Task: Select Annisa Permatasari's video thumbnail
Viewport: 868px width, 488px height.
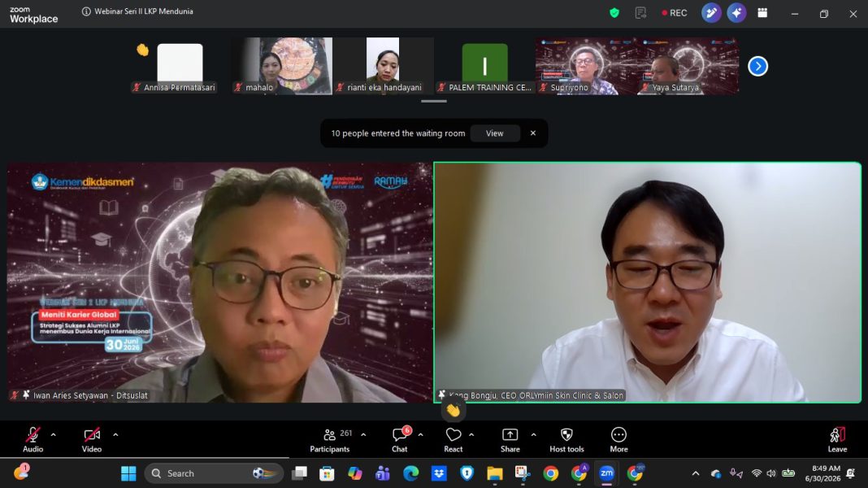Action: click(x=180, y=66)
